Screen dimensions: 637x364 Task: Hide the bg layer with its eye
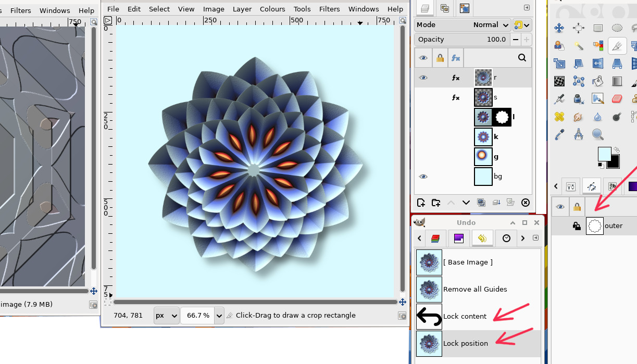click(423, 177)
